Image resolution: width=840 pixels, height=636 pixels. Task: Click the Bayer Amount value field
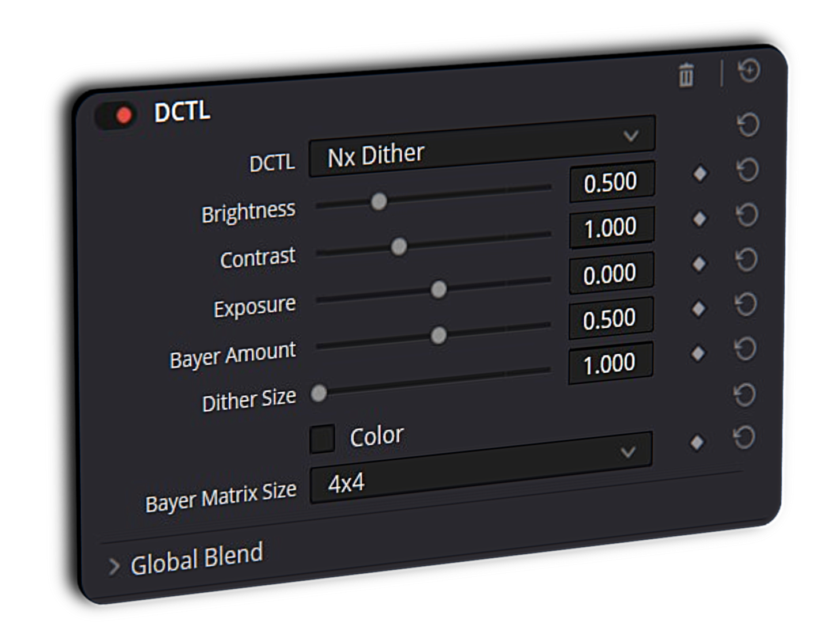click(610, 319)
